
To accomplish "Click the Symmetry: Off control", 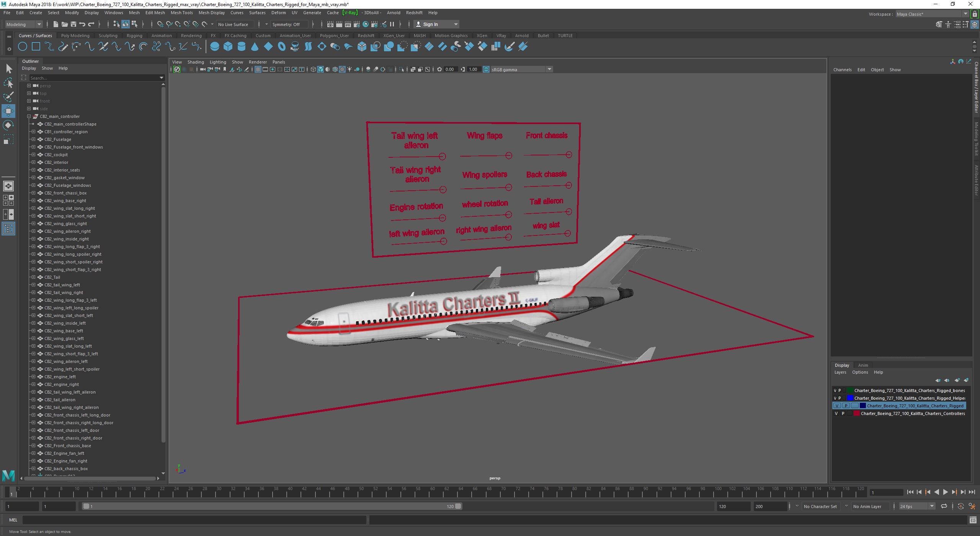I will (x=289, y=24).
